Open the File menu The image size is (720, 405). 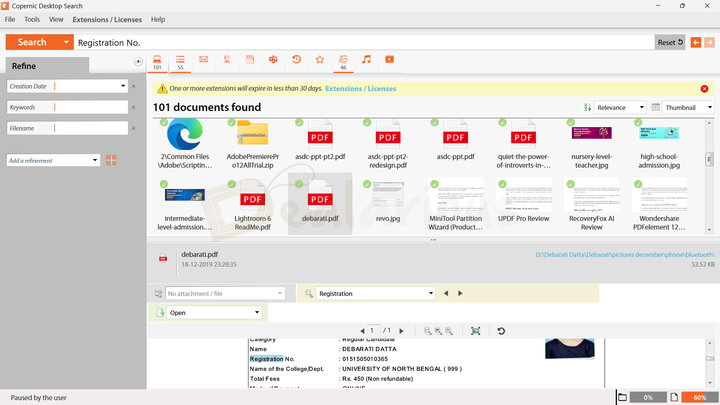10,19
